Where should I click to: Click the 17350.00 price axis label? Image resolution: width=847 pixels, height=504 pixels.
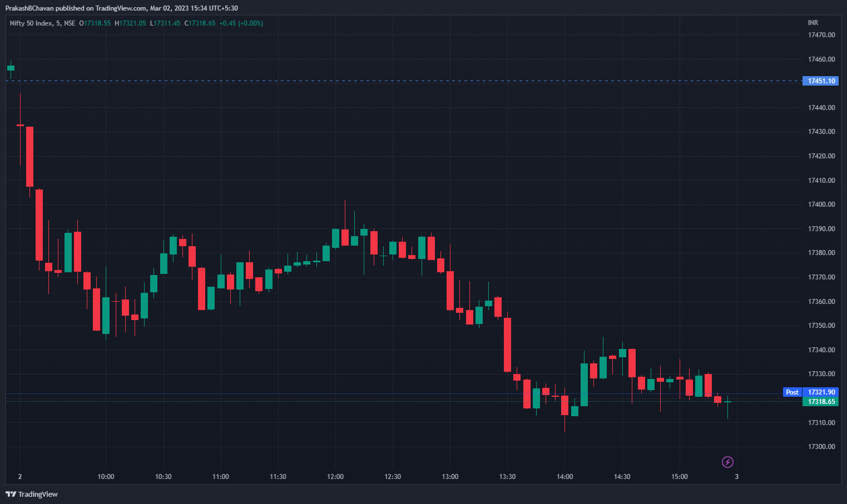821,326
